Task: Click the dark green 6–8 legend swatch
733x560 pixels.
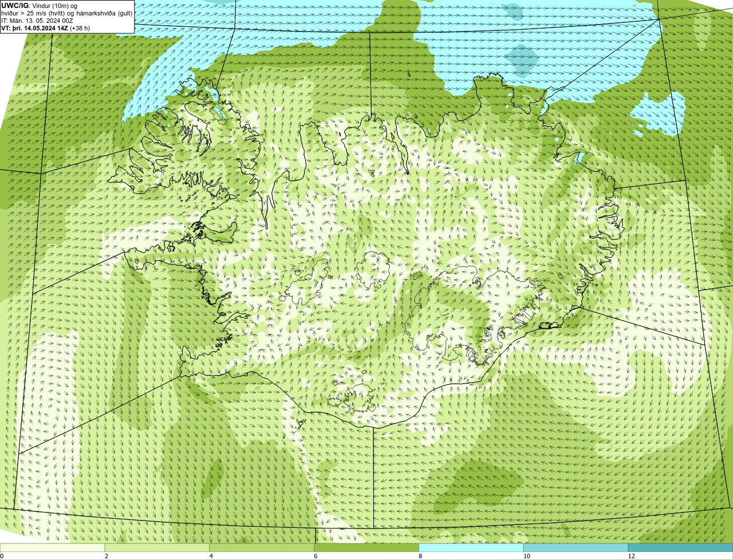Action: [x=367, y=547]
